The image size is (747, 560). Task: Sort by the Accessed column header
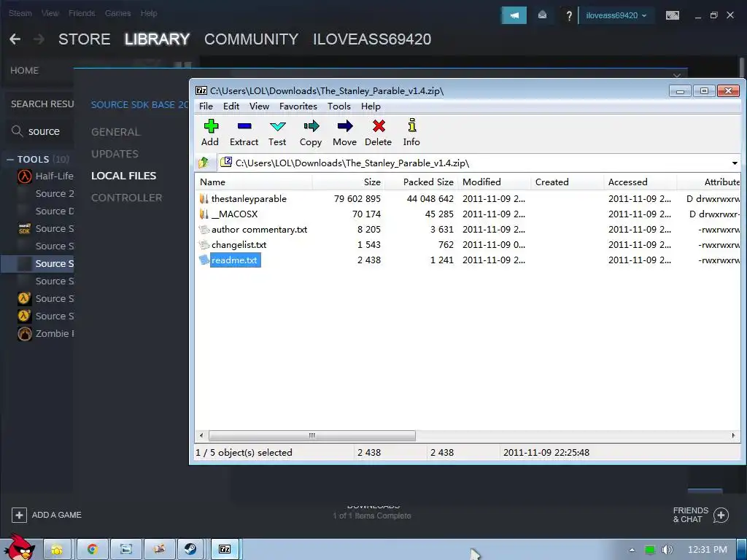click(x=640, y=182)
